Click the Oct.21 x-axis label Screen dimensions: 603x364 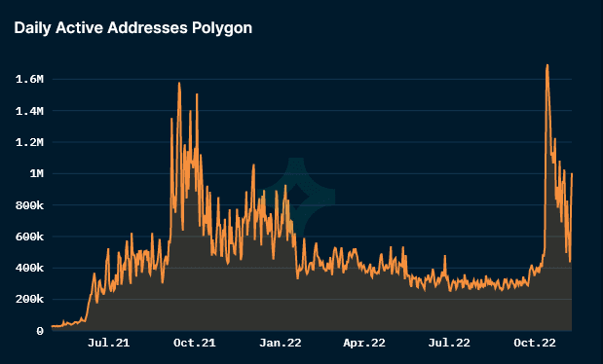pos(194,343)
